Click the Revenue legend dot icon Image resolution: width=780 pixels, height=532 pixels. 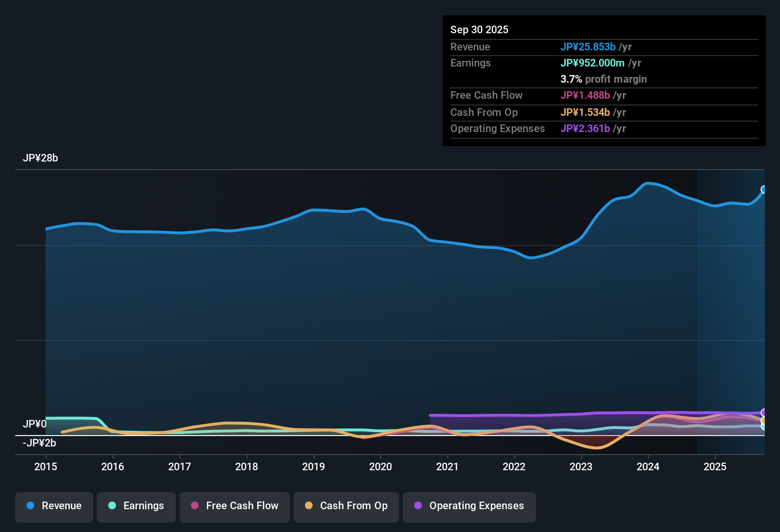tap(30, 506)
